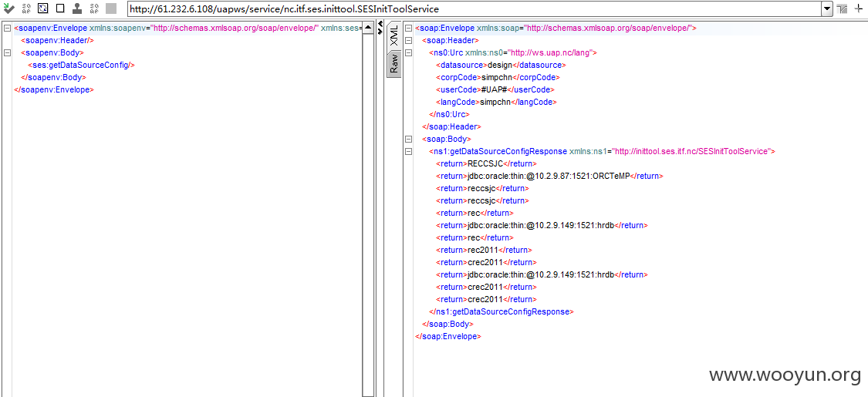
Task: Collapse the soapenv:Envelope node in request
Action: [7, 29]
